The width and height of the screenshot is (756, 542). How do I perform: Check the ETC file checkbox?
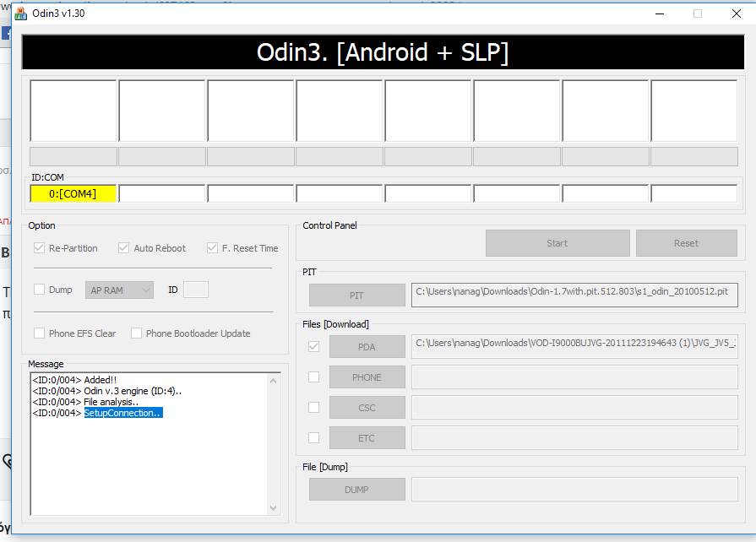pyautogui.click(x=314, y=438)
